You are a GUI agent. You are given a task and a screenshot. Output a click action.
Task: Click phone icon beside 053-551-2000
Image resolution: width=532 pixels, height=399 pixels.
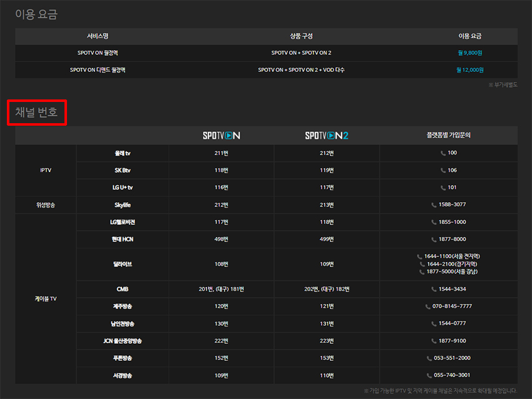[429, 358]
